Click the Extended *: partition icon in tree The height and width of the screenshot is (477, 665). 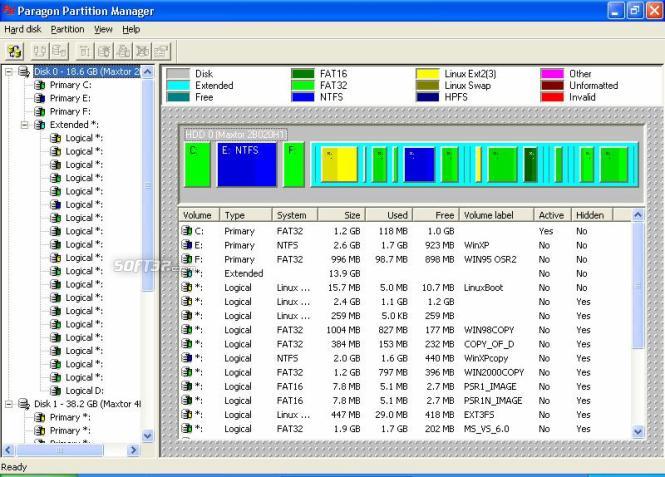click(x=39, y=125)
